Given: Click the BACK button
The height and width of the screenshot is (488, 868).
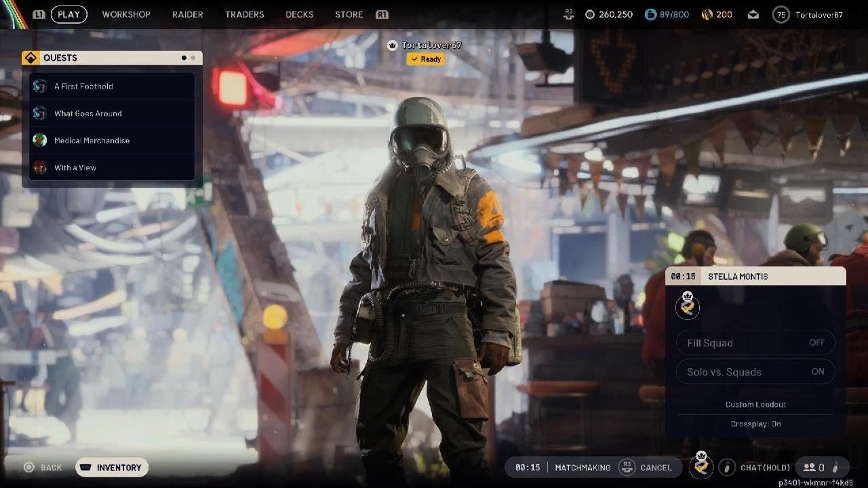Looking at the screenshot, I should (x=43, y=468).
